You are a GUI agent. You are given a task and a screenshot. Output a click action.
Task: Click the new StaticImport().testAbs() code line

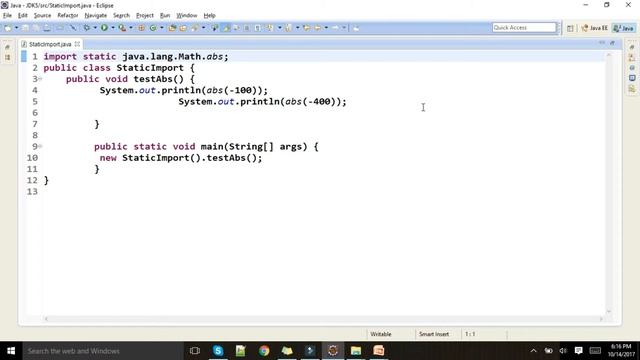(181, 158)
